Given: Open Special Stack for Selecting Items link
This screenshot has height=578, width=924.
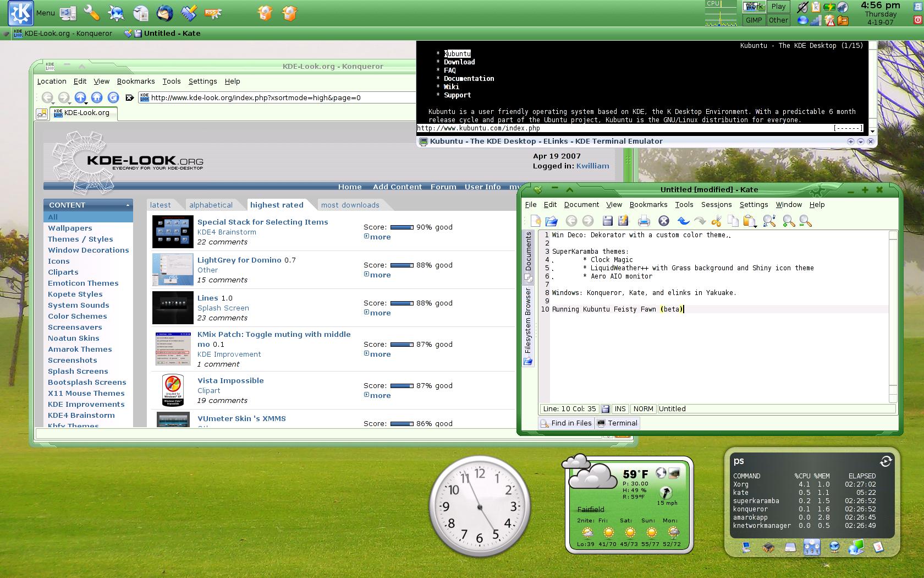Looking at the screenshot, I should (x=262, y=222).
